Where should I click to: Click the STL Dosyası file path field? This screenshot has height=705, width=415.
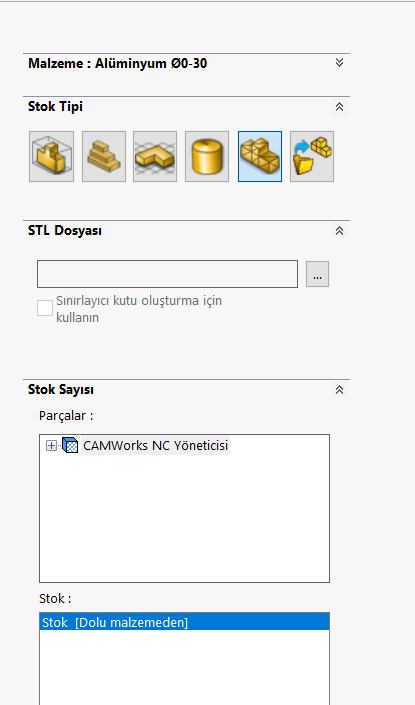[x=167, y=274]
